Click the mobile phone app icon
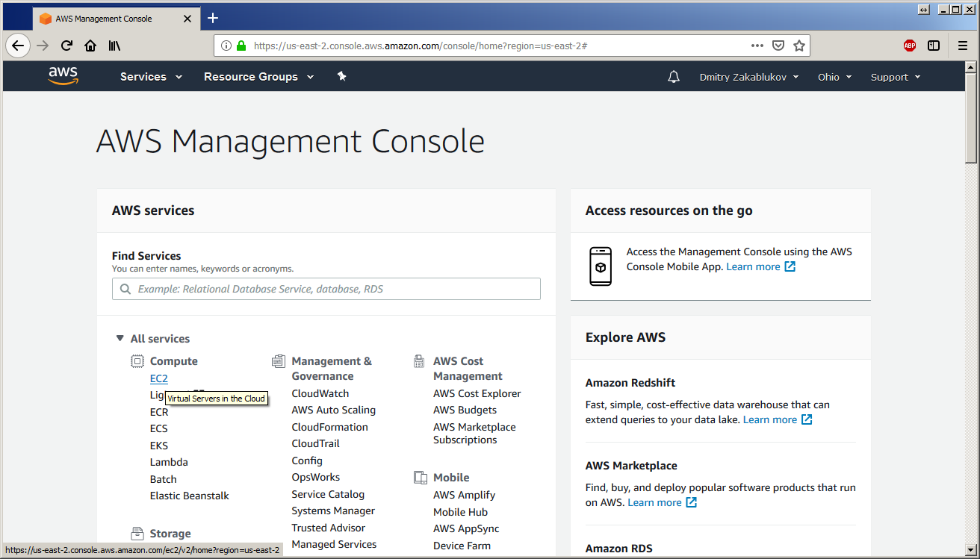Viewport: 980px width, 559px height. point(601,266)
